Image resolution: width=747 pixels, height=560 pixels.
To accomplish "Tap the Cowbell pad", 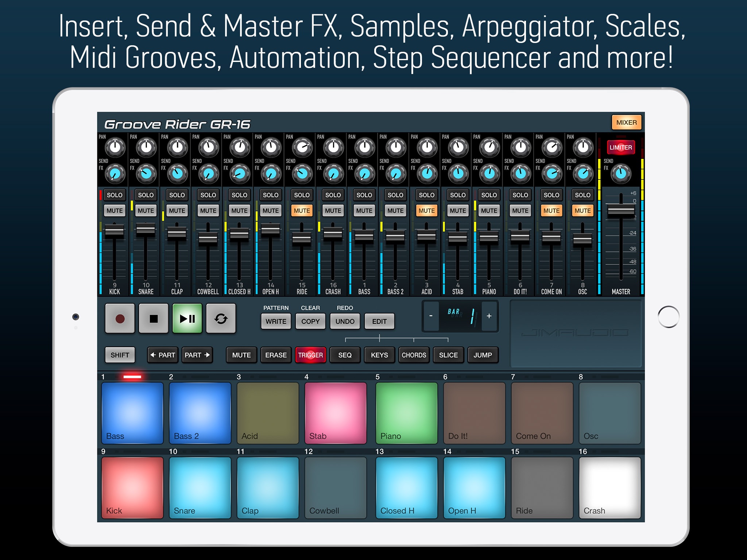I will pos(336,488).
